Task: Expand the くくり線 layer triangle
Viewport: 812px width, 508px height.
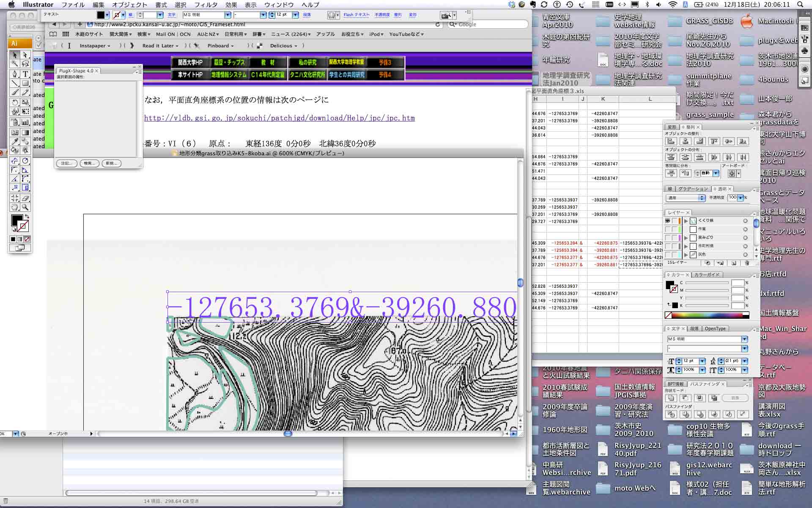Action: (x=686, y=221)
